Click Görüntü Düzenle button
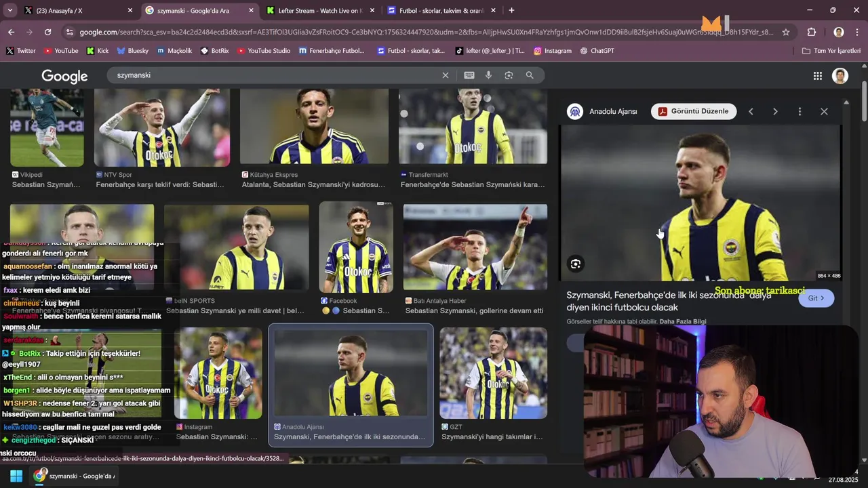 [694, 111]
